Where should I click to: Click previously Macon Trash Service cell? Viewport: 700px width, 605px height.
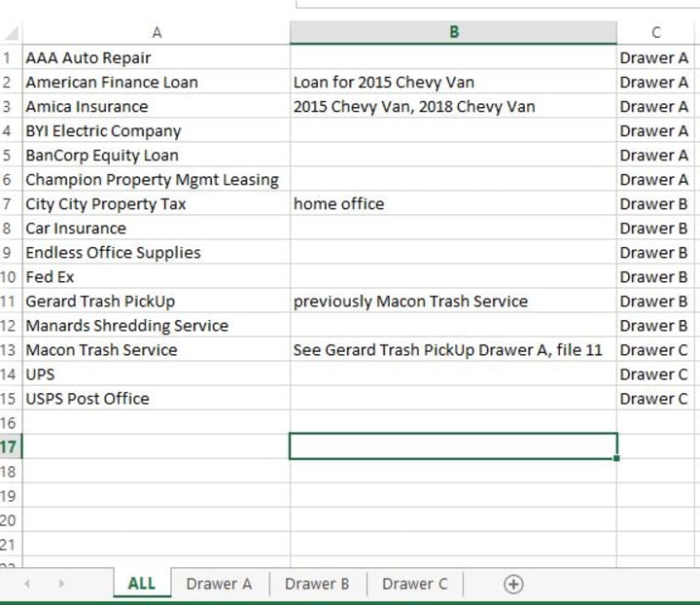coord(454,301)
